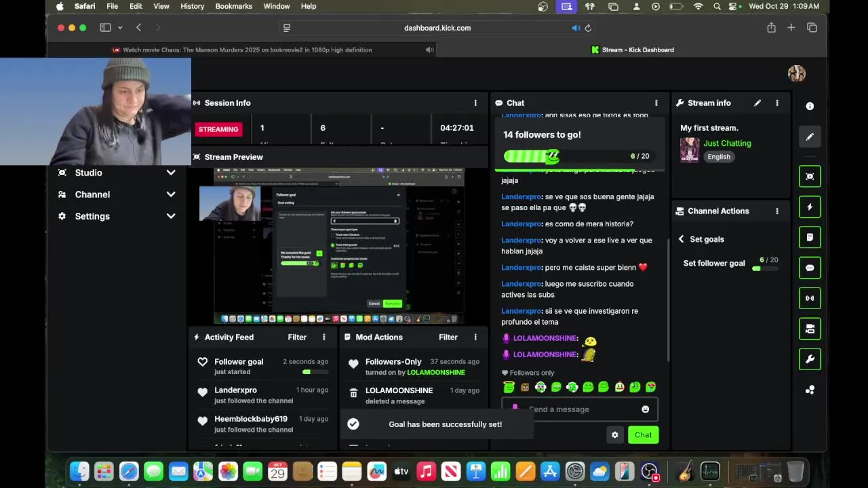
Task: Toggle the Stream Preview panel in sidebar
Action: coord(810,176)
